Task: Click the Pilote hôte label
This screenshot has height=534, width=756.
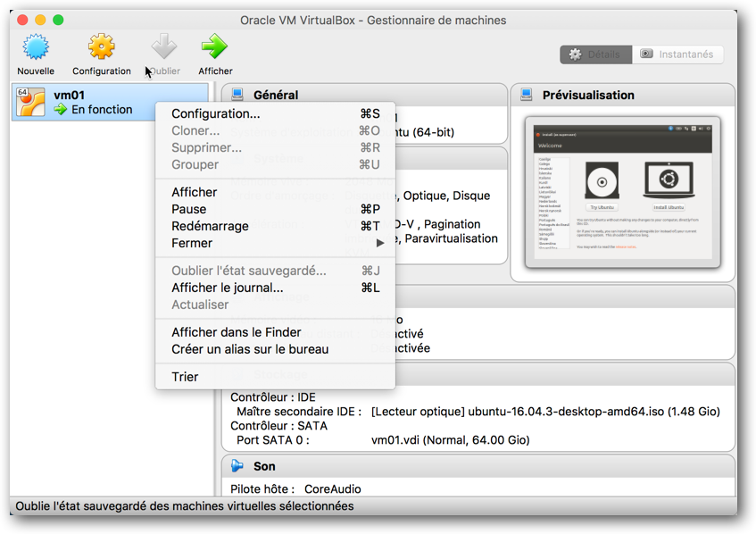Action: click(x=262, y=489)
